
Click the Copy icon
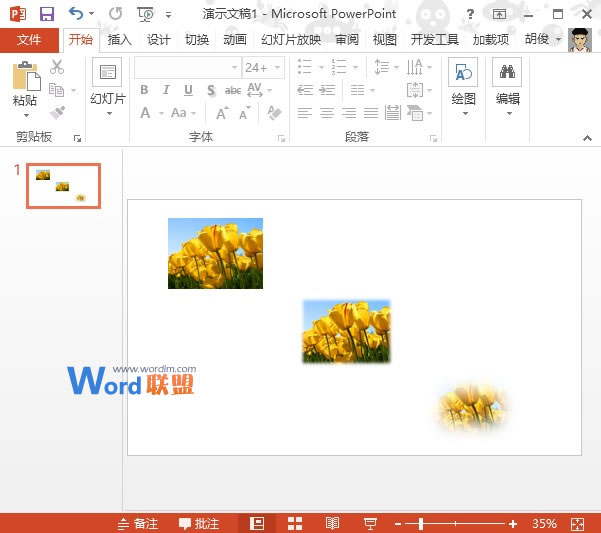coord(57,90)
